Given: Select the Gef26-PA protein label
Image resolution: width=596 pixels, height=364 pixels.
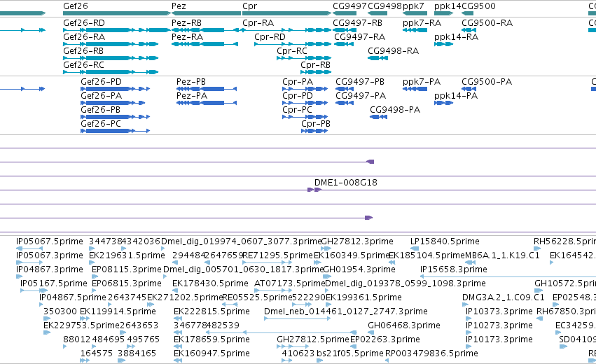Looking at the screenshot, I should point(101,96).
